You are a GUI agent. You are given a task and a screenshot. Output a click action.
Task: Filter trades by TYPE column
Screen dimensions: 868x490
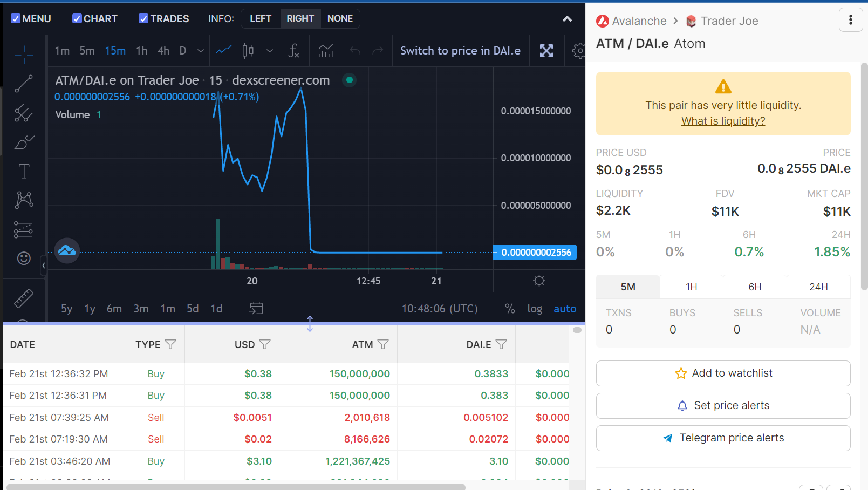(170, 344)
